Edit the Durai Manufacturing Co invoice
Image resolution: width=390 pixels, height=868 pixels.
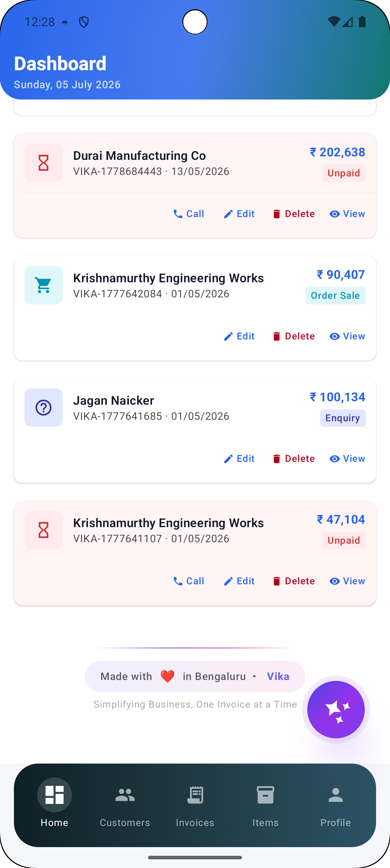pos(239,214)
